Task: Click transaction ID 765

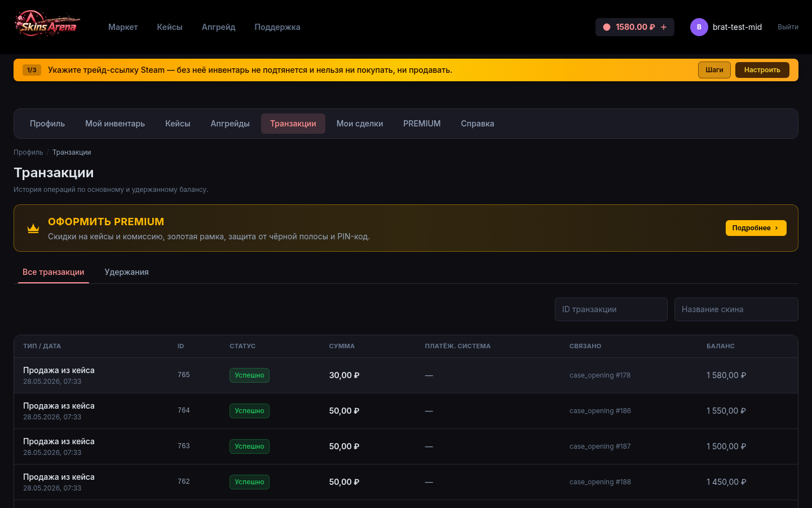Action: (x=184, y=375)
